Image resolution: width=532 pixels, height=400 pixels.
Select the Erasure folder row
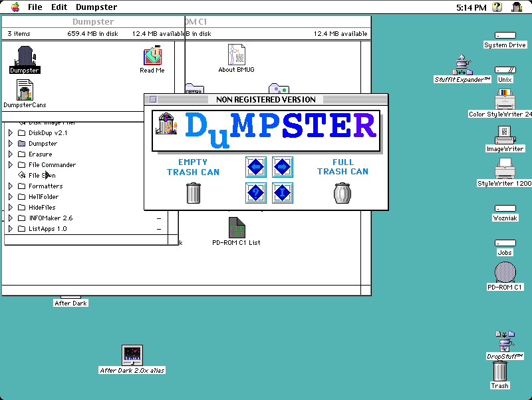click(x=35, y=154)
